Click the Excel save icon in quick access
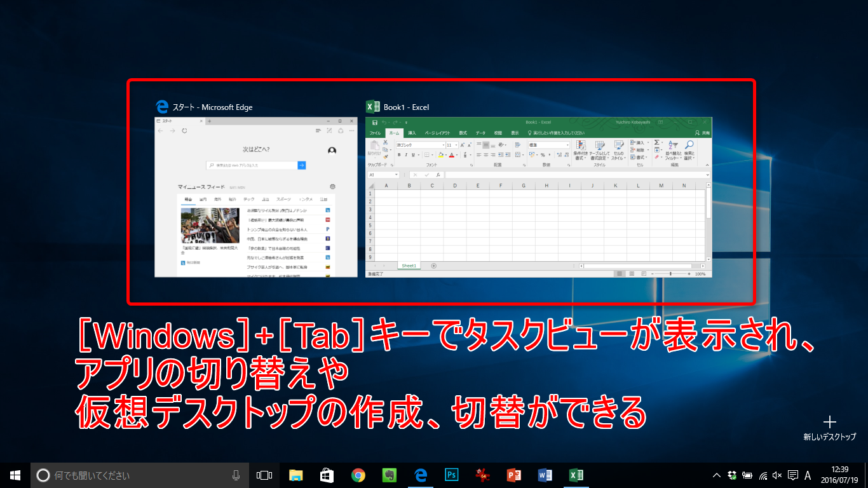This screenshot has width=868, height=488. coord(375,122)
